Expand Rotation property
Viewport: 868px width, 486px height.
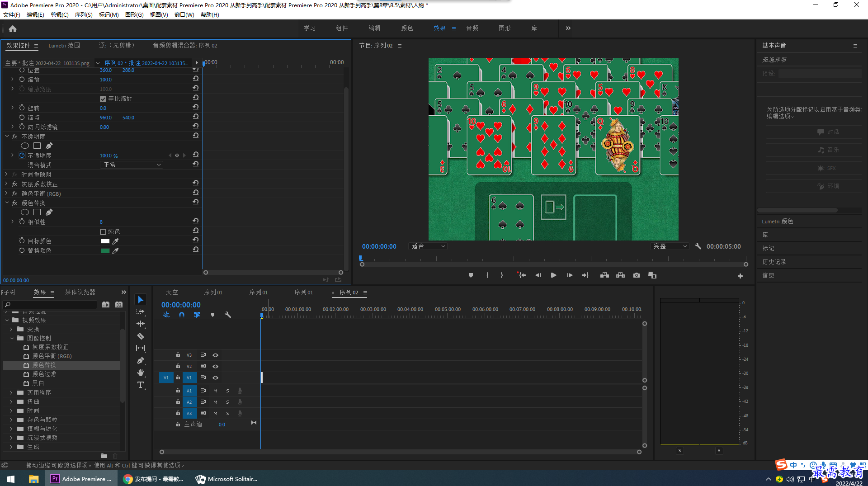click(x=12, y=108)
